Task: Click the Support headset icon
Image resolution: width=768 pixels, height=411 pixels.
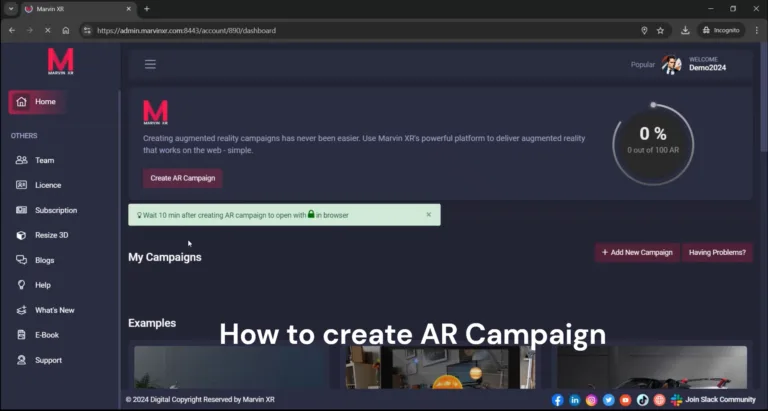Action: (21, 360)
